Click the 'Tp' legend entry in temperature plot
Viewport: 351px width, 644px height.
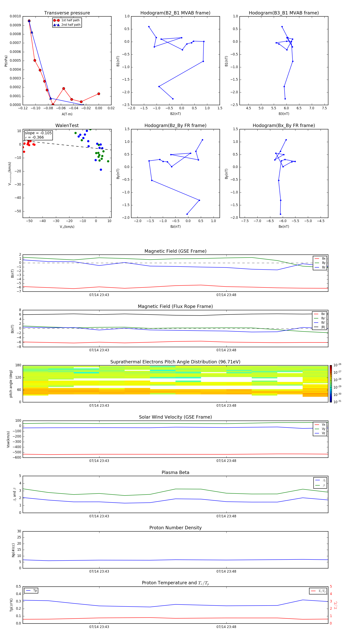31,591
